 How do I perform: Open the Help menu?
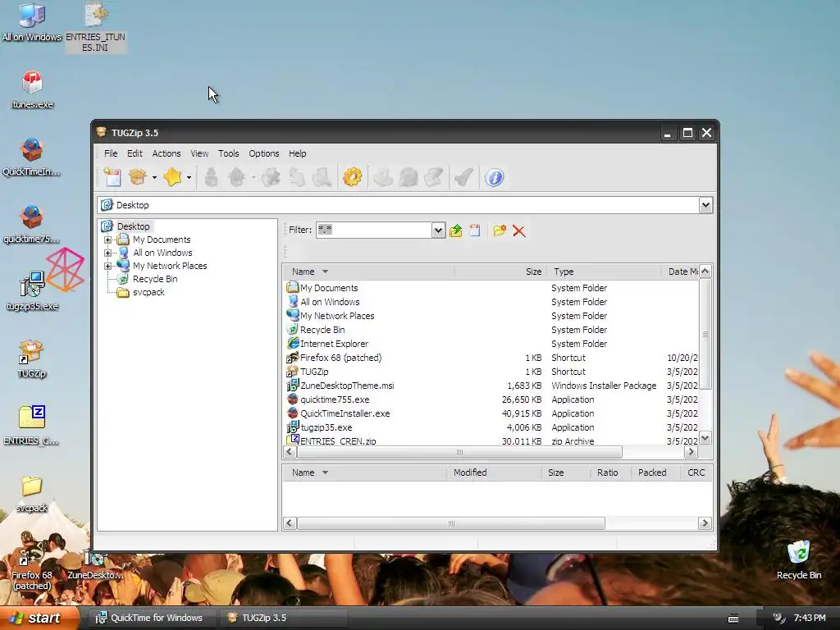coord(297,153)
